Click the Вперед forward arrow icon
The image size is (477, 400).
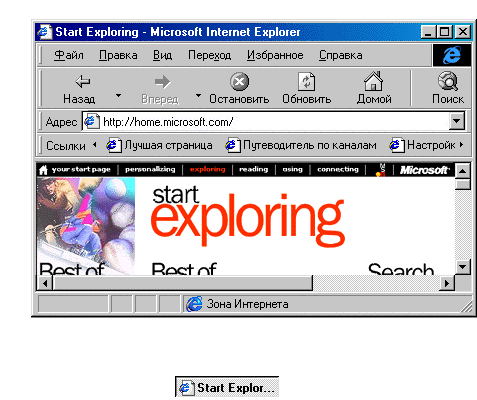pos(163,82)
